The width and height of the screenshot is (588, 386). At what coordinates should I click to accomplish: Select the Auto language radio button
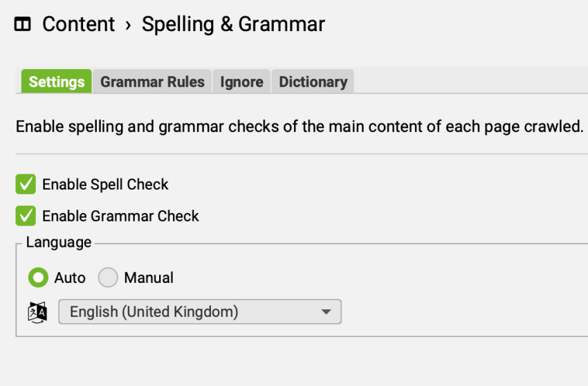click(x=38, y=277)
